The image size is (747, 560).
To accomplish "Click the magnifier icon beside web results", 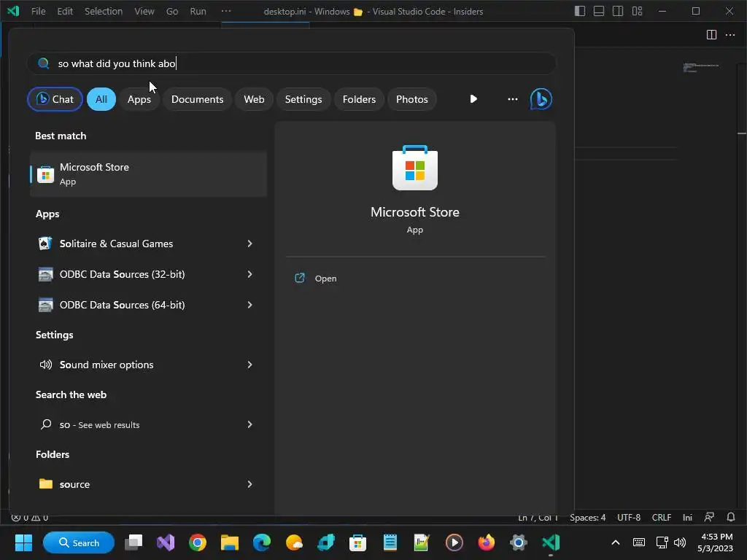I will pyautogui.click(x=46, y=424).
